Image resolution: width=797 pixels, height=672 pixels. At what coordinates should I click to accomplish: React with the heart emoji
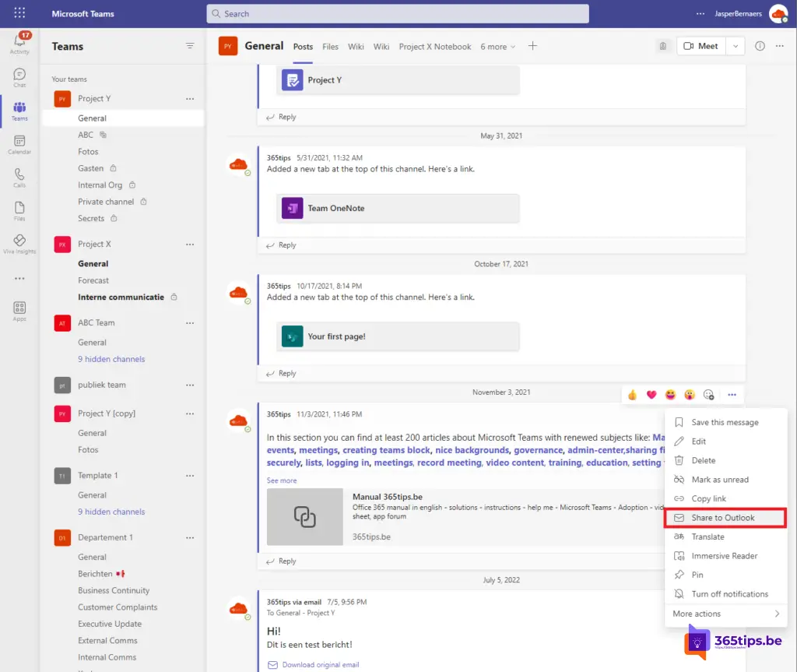651,395
